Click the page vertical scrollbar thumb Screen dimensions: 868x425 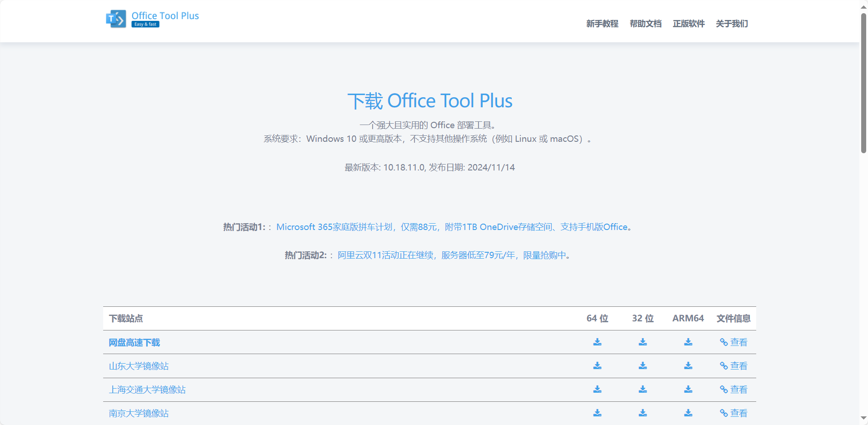863,83
